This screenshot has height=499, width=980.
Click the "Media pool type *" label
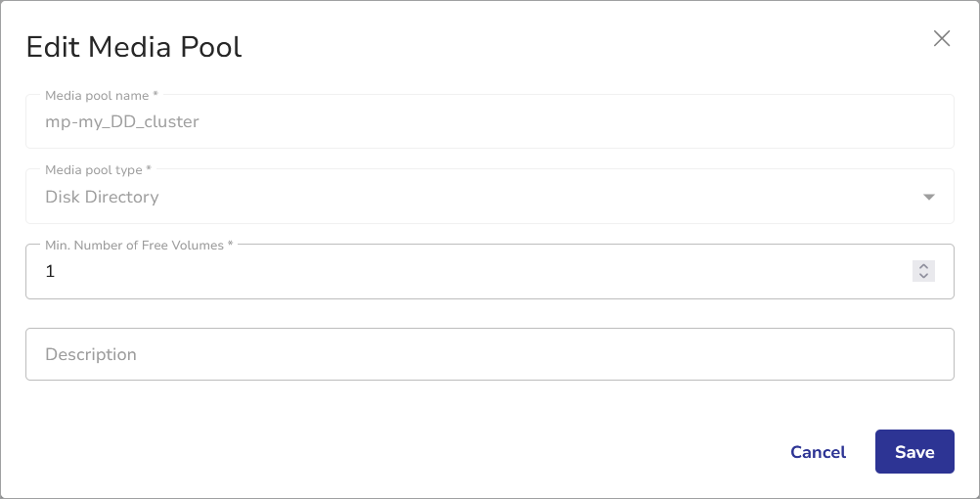click(x=98, y=170)
